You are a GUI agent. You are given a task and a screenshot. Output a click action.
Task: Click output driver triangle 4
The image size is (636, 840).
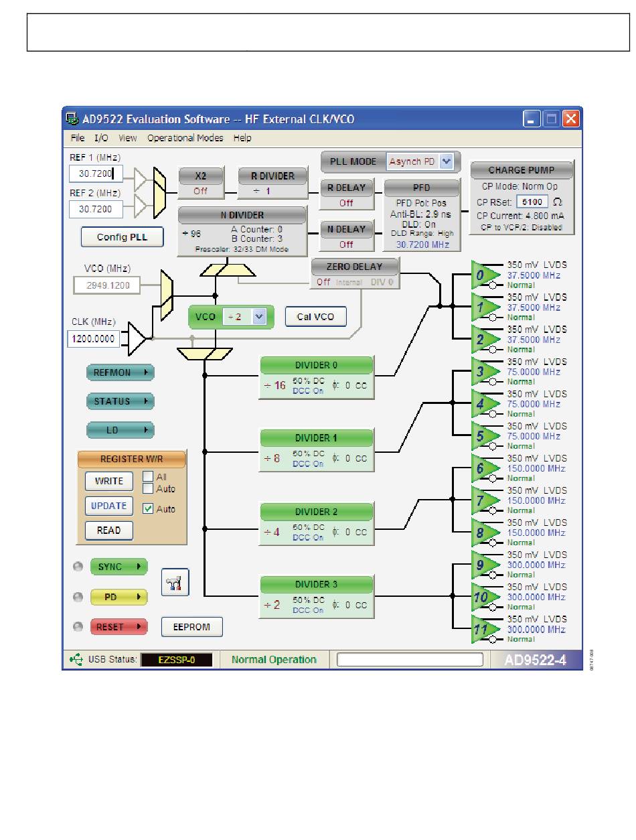point(485,403)
